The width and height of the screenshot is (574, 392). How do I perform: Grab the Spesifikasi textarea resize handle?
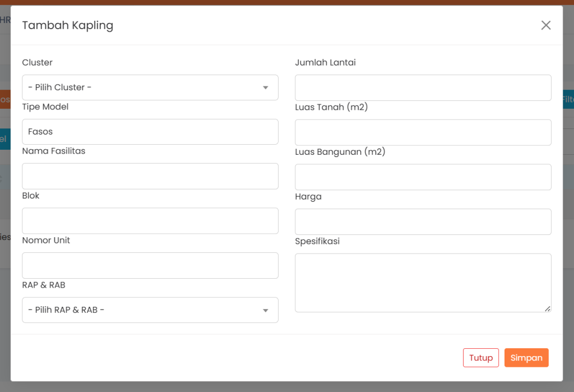(548, 308)
